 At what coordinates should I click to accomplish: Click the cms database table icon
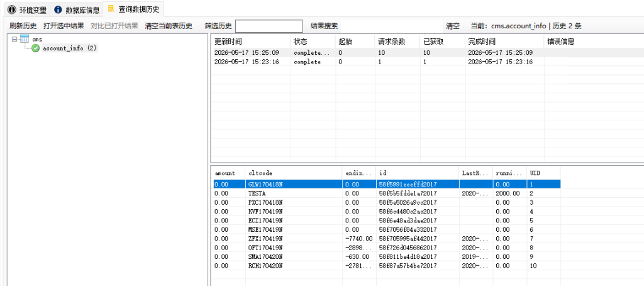pyautogui.click(x=25, y=39)
